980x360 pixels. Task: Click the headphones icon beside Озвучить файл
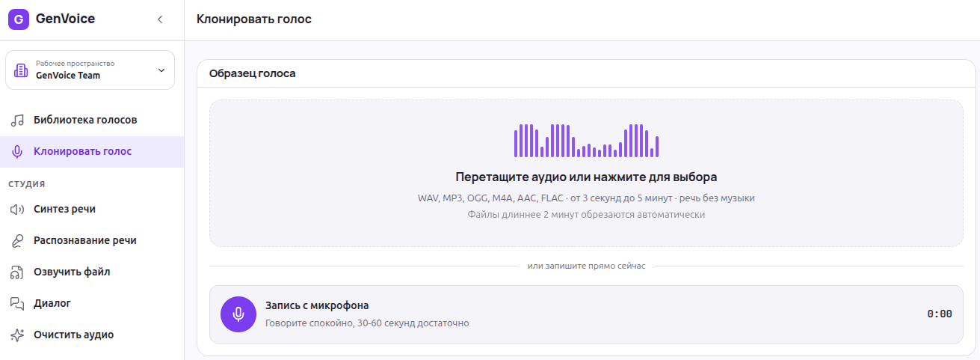point(17,272)
